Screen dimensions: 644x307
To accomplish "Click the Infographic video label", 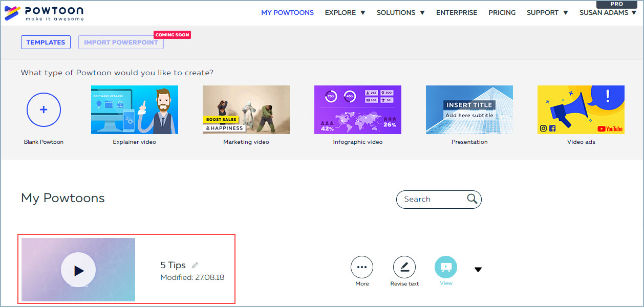I will pos(358,142).
